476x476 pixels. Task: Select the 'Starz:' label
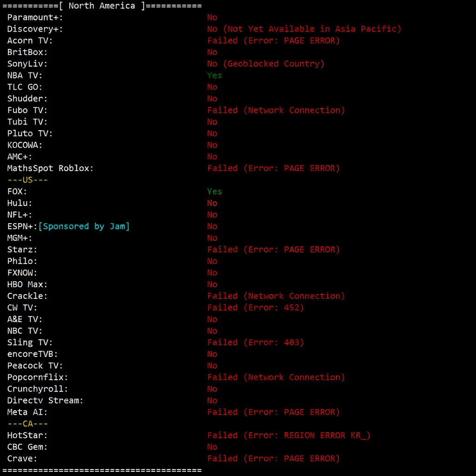[x=22, y=250]
